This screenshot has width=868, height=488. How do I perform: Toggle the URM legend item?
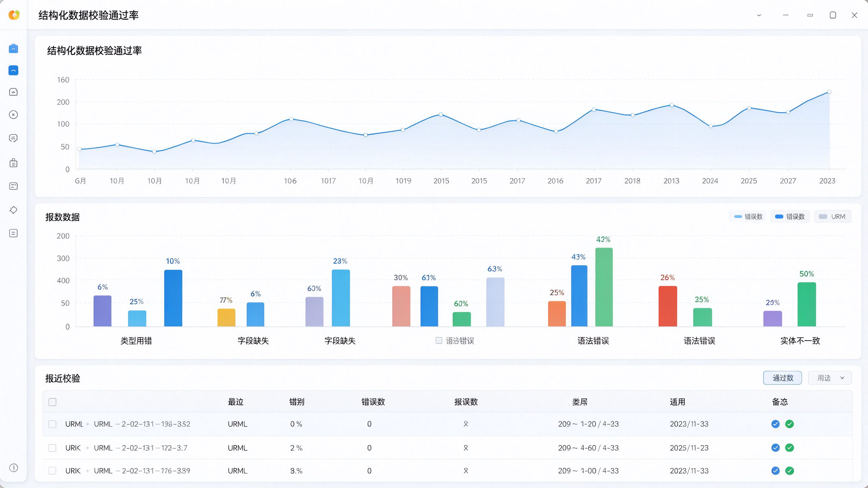(x=832, y=217)
